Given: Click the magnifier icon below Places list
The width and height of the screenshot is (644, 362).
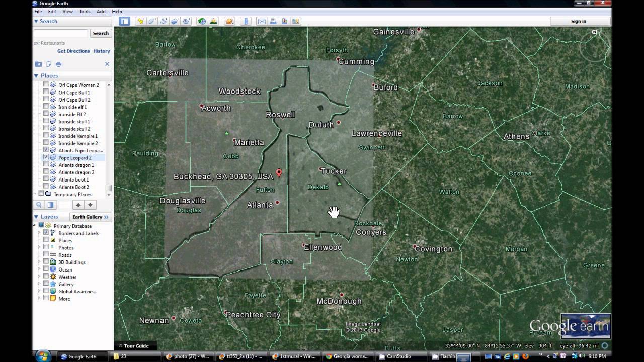Looking at the screenshot, I should [39, 205].
